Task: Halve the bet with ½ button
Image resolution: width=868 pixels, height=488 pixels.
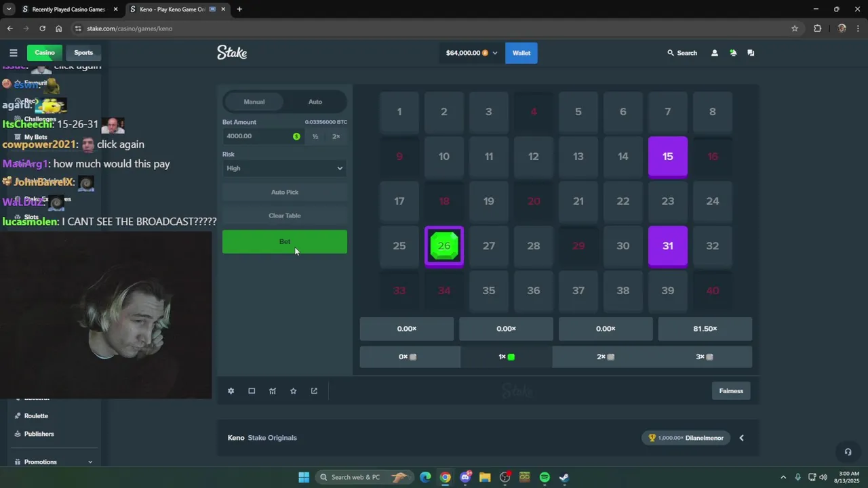Action: pos(315,136)
